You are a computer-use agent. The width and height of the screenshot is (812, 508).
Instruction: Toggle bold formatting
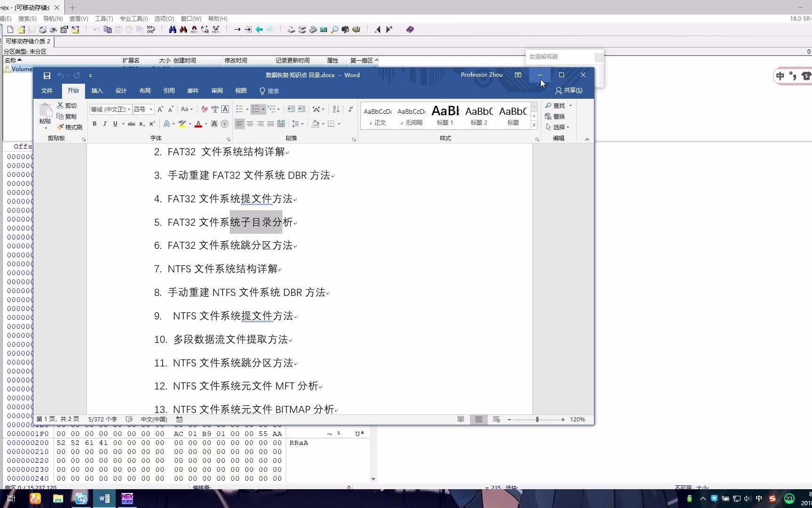point(94,124)
